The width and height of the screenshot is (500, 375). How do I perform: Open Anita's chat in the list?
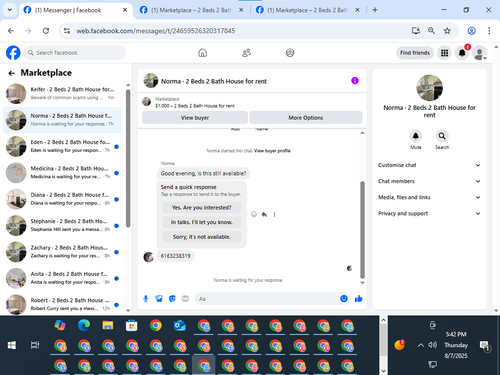(x=62, y=278)
